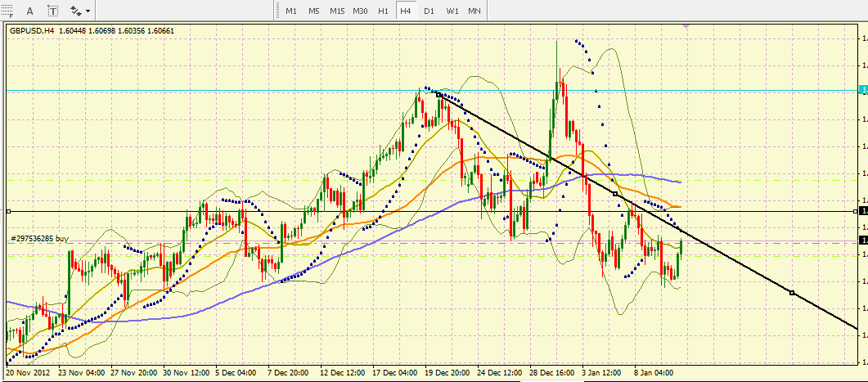This screenshot has height=382, width=868.
Task: Switch chart to M15 timeframe
Action: (337, 11)
